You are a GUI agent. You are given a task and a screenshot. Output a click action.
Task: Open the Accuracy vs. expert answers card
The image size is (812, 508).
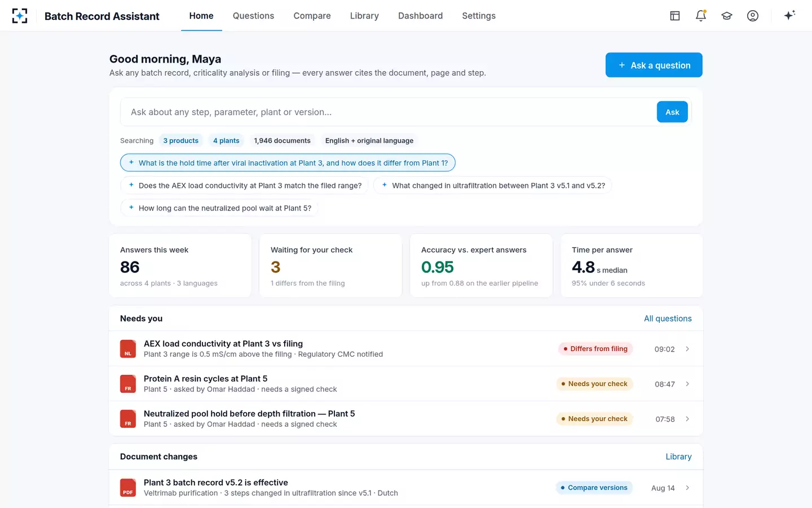[x=481, y=265]
